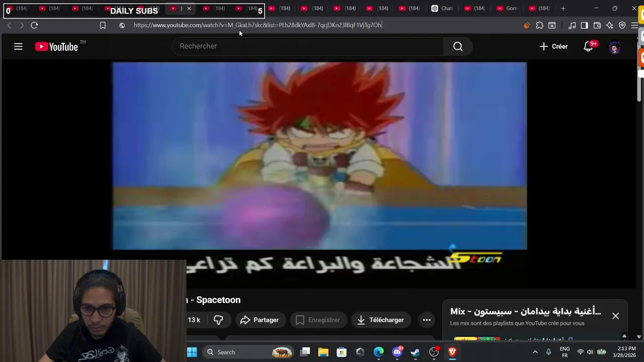Click the Partager share button

(x=260, y=320)
